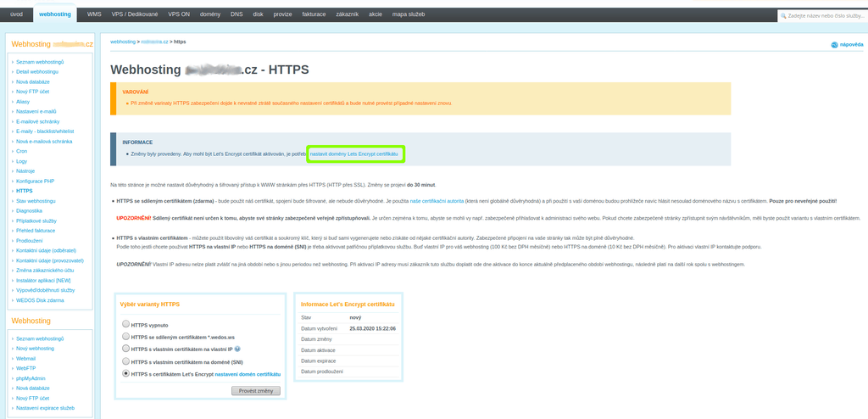Open Aliasy in the sidebar

pos(23,102)
